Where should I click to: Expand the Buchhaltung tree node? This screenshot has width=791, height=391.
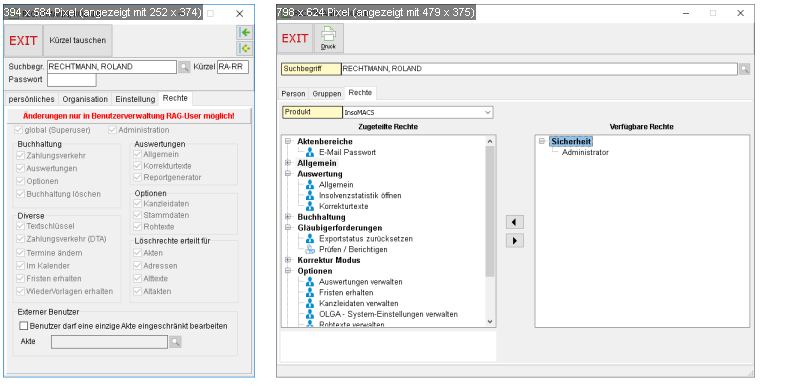(x=288, y=217)
